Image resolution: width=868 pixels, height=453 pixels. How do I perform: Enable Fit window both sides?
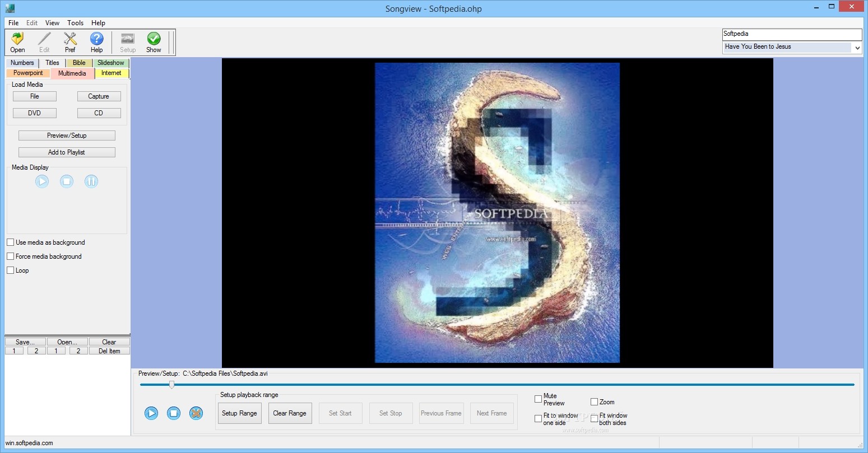(x=594, y=419)
